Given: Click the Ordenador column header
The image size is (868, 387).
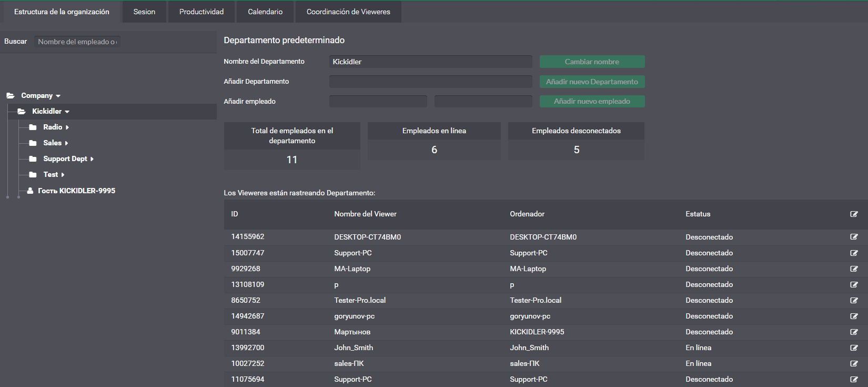Looking at the screenshot, I should 527,214.
